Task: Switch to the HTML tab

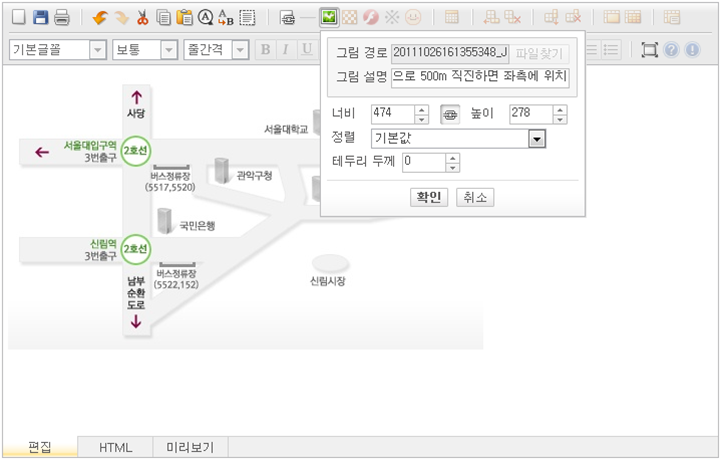Action: [x=115, y=448]
